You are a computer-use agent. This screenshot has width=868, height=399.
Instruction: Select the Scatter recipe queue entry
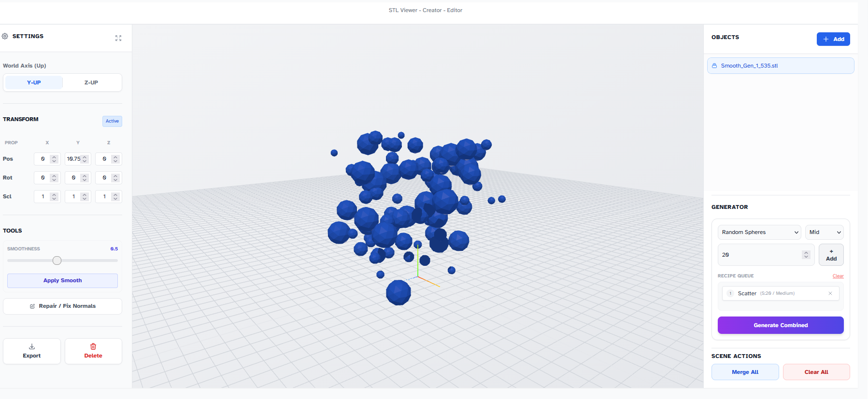[x=781, y=293]
